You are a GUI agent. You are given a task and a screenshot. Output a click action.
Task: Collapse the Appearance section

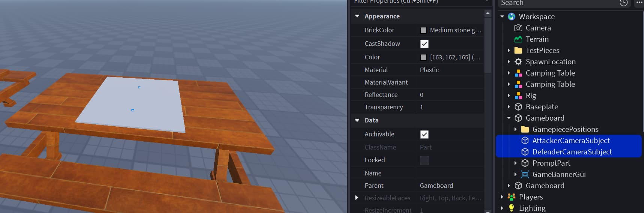tap(357, 16)
